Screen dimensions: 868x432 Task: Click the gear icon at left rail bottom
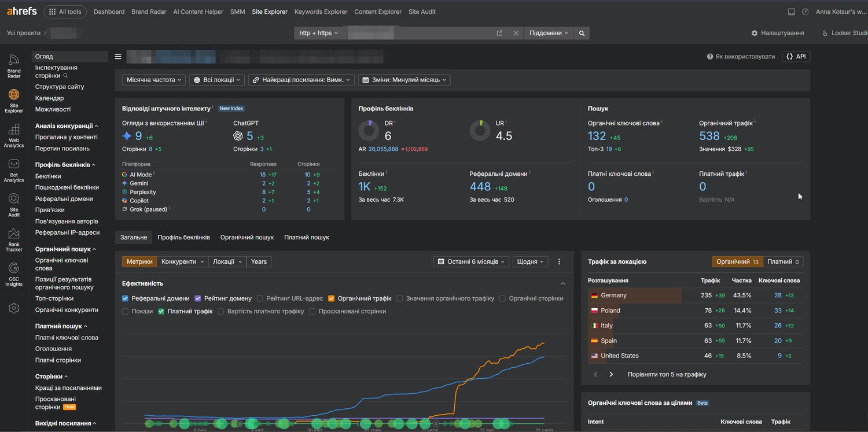(14, 308)
